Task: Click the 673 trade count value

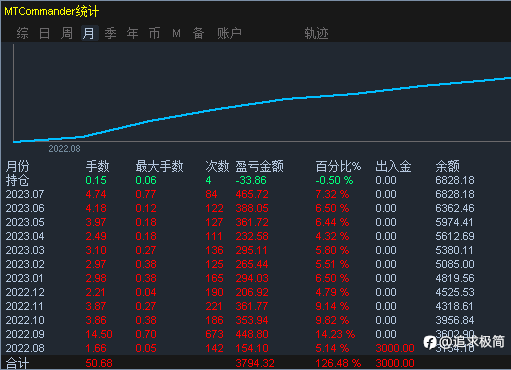Action: point(214,334)
